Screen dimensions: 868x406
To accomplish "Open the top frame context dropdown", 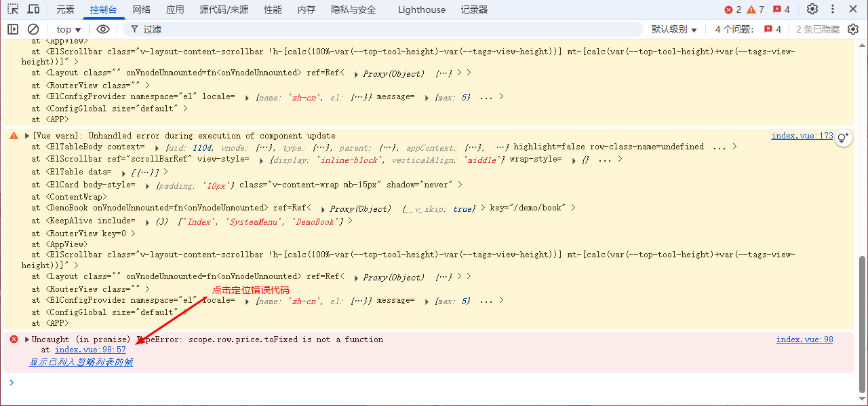I will coord(66,29).
